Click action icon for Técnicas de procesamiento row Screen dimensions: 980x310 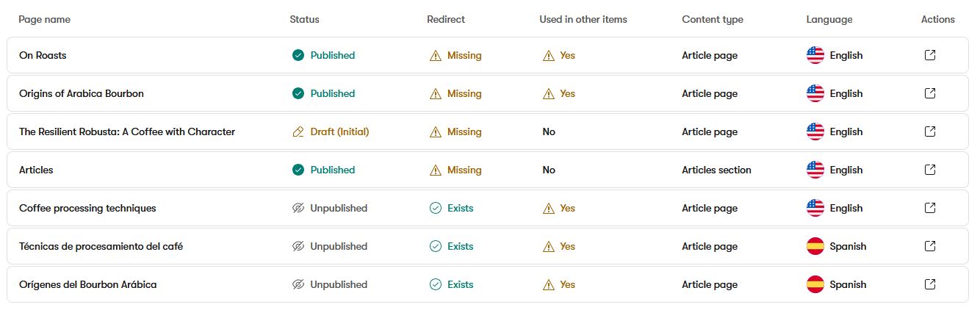pyautogui.click(x=929, y=246)
